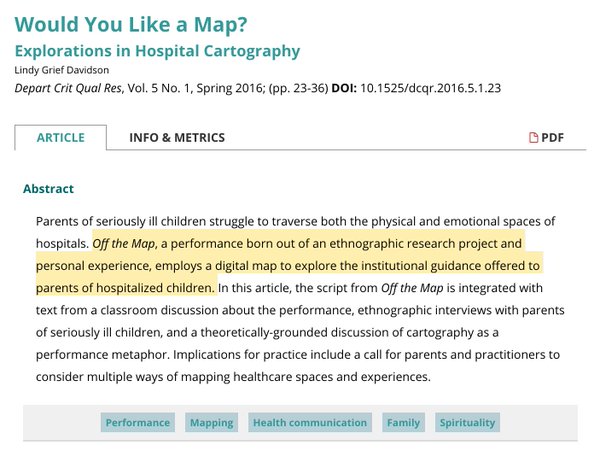The image size is (600, 451).
Task: Select the Family keyword tag
Action: pyautogui.click(x=403, y=422)
